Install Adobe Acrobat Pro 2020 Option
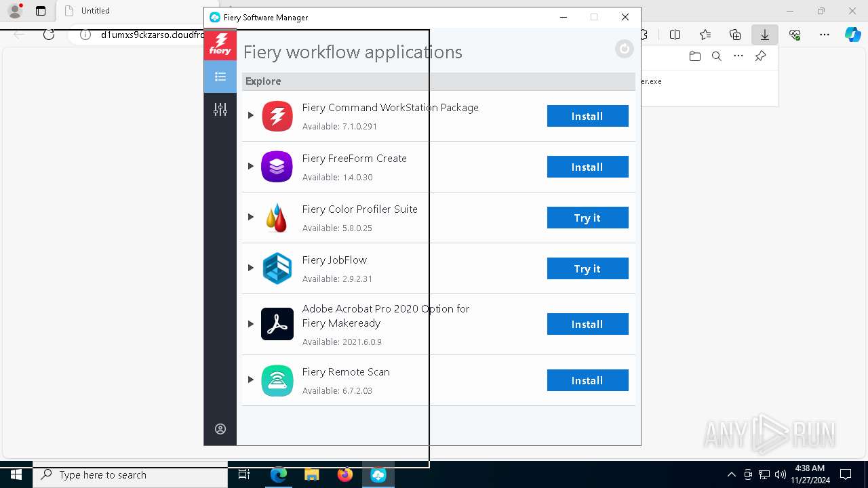This screenshot has width=868, height=488. tap(587, 324)
